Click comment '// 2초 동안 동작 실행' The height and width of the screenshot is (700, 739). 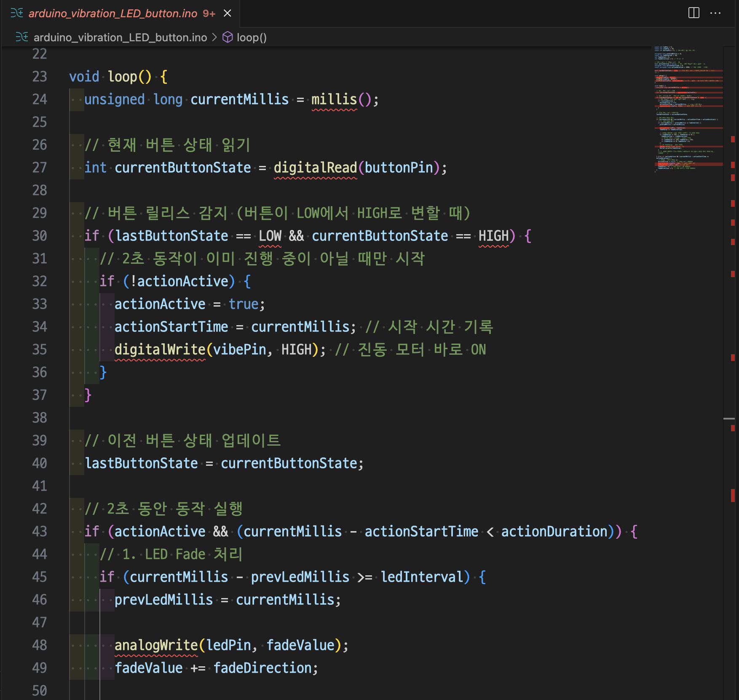pos(164,509)
